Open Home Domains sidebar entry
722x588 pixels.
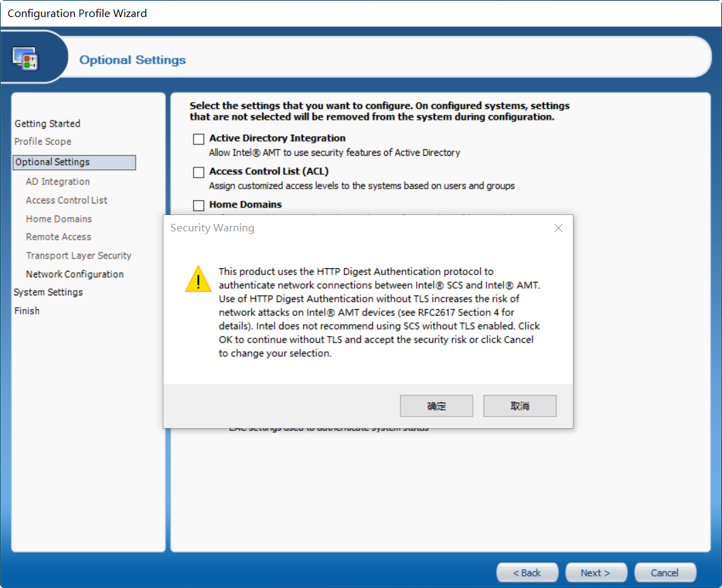pyautogui.click(x=59, y=219)
